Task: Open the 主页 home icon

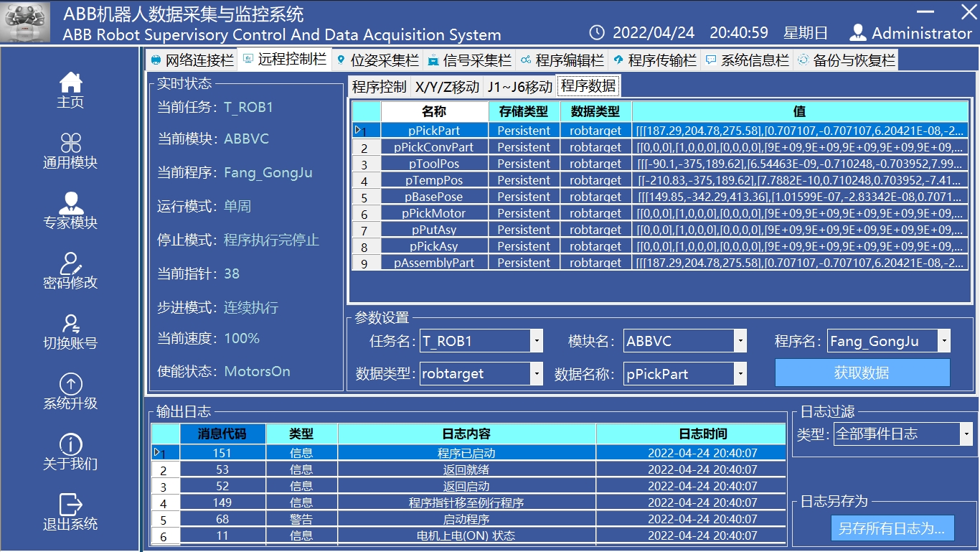Action: tap(70, 83)
